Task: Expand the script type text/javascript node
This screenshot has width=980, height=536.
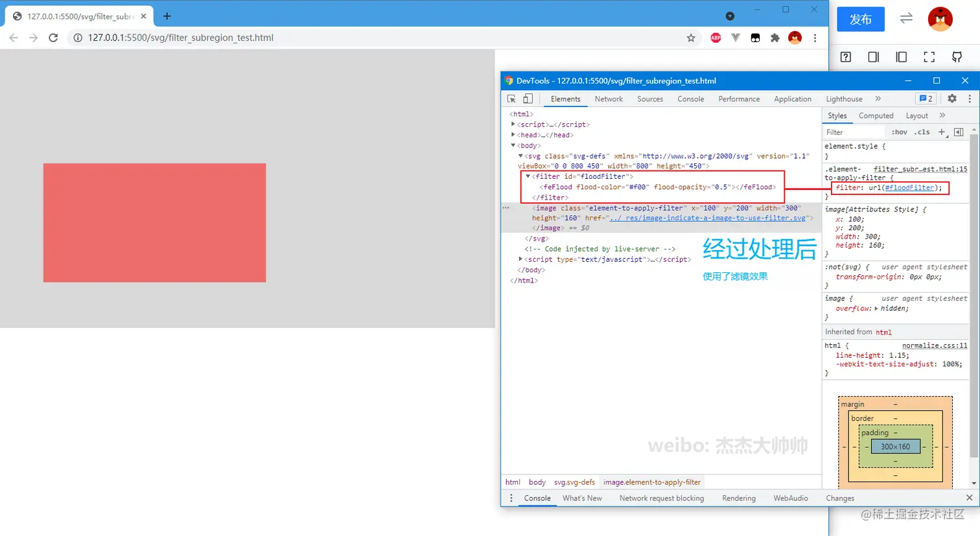Action: coord(520,259)
